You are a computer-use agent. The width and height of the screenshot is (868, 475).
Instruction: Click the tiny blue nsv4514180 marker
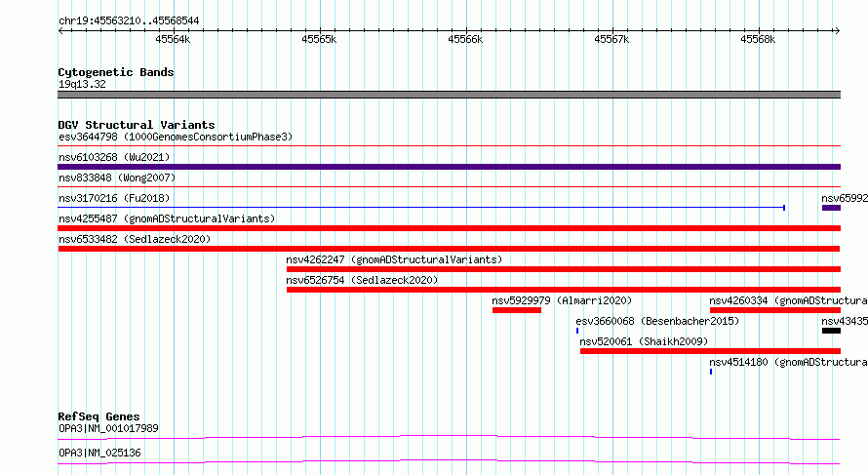click(711, 372)
